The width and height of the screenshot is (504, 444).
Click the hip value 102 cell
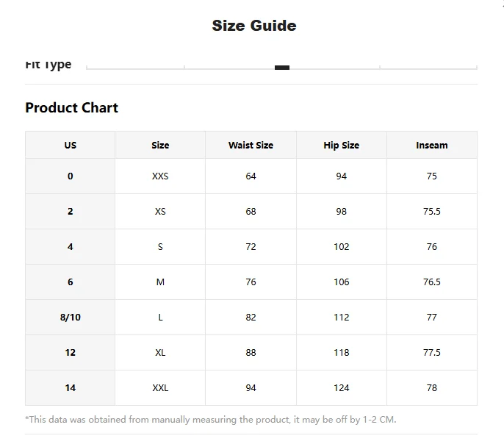[x=342, y=246]
